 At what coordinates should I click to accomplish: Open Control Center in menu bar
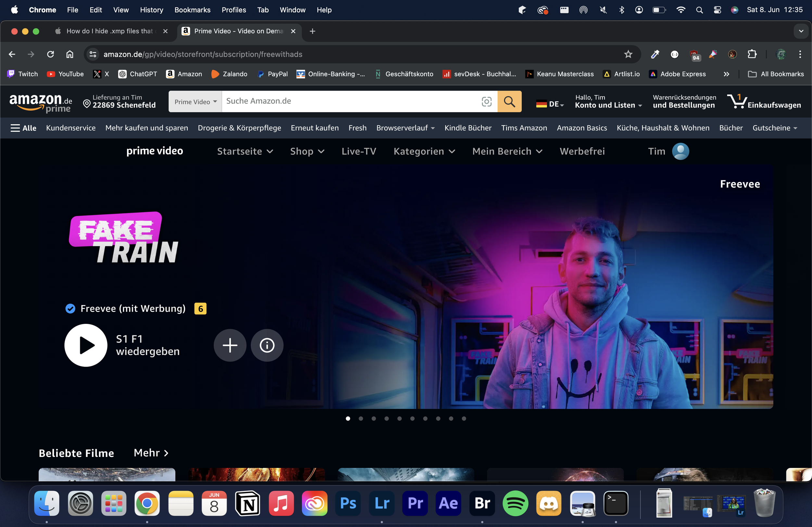(x=717, y=10)
